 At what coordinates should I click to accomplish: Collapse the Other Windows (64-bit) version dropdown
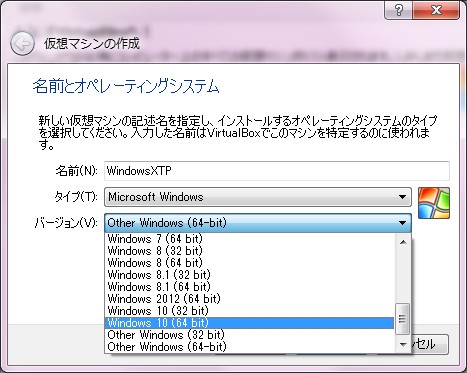click(x=258, y=223)
